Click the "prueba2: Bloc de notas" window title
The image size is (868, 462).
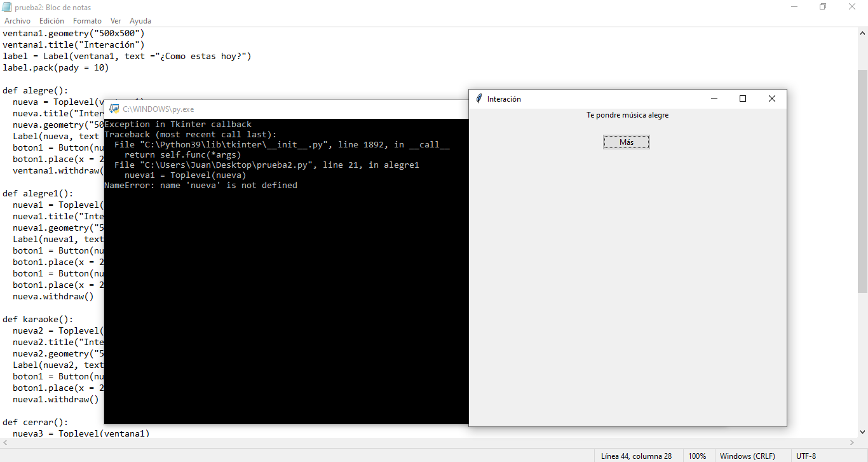53,8
